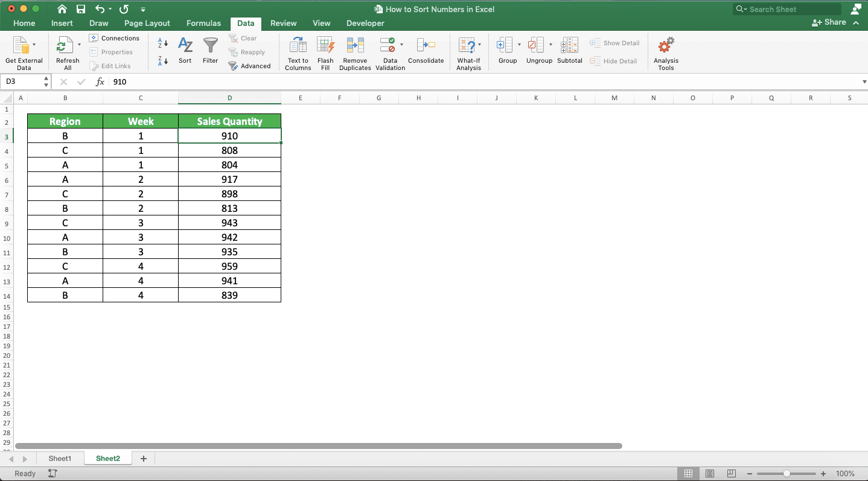Sort ascending A to Z
The image size is (868, 481).
tap(163, 43)
